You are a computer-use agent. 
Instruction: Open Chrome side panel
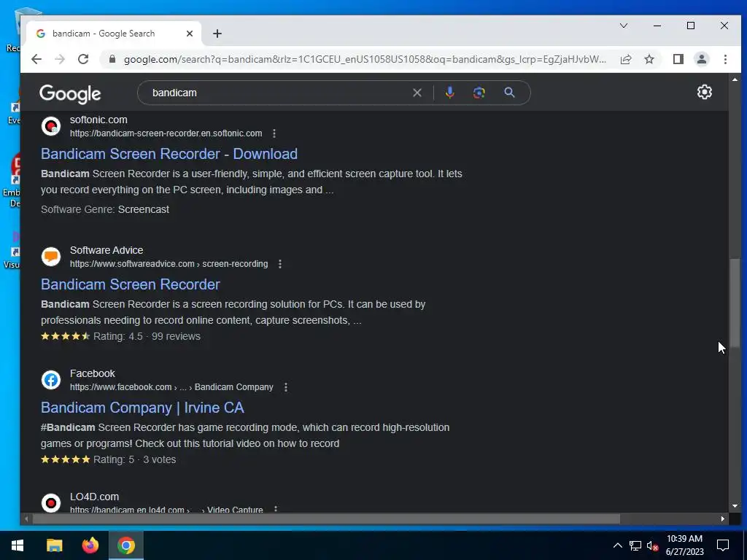click(678, 59)
